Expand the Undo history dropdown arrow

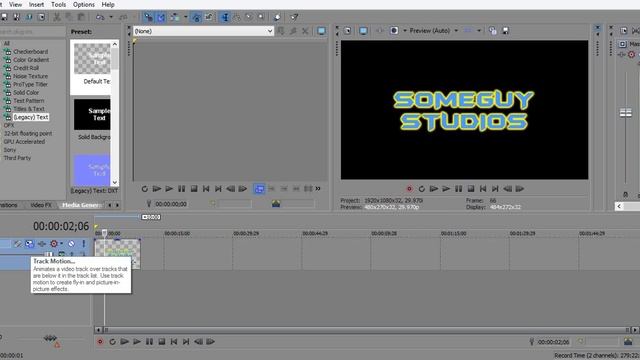111,17
